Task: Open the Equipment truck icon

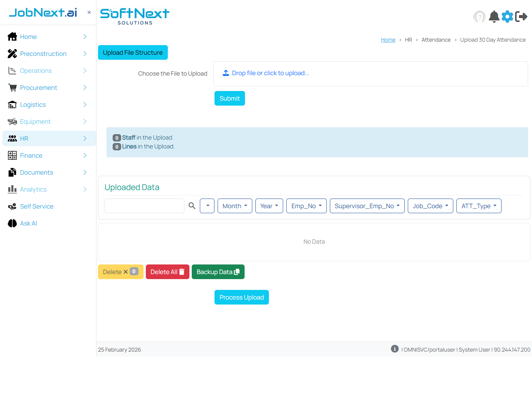Action: 12,121
